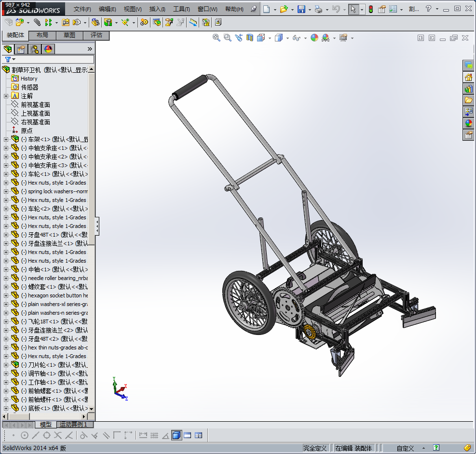Screen dimensions: 476x454
Task: Switch to the 评估 tab
Action: pos(96,35)
